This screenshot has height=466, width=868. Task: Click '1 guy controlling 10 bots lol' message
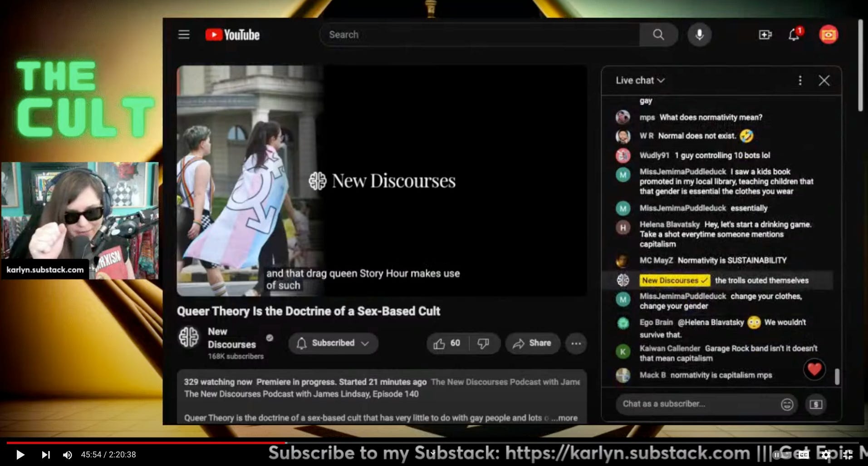(x=722, y=155)
